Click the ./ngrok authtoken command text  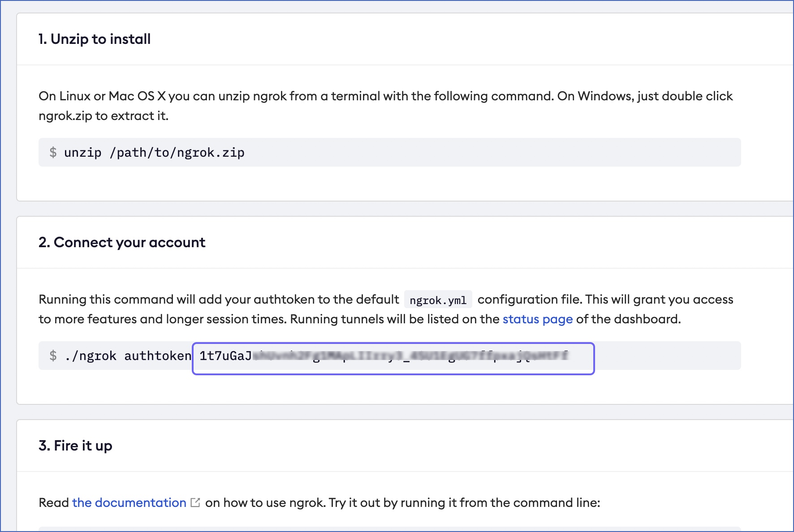pos(128,356)
